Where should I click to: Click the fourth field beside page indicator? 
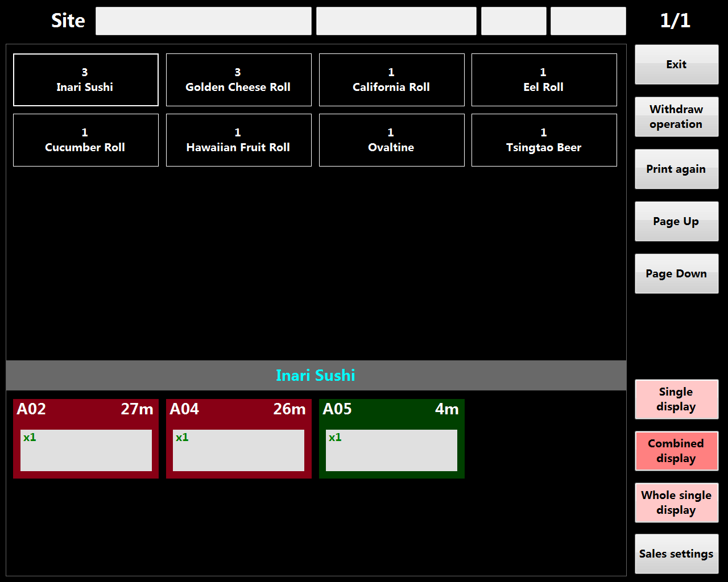click(x=588, y=21)
